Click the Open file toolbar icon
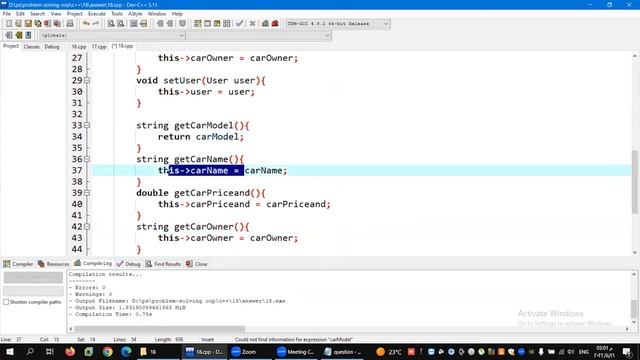This screenshot has width=640, height=360. [18, 24]
